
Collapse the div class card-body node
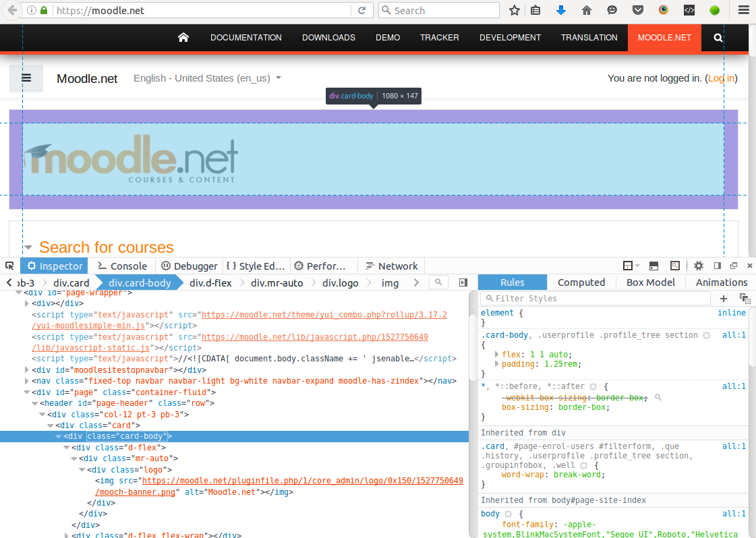(59, 436)
